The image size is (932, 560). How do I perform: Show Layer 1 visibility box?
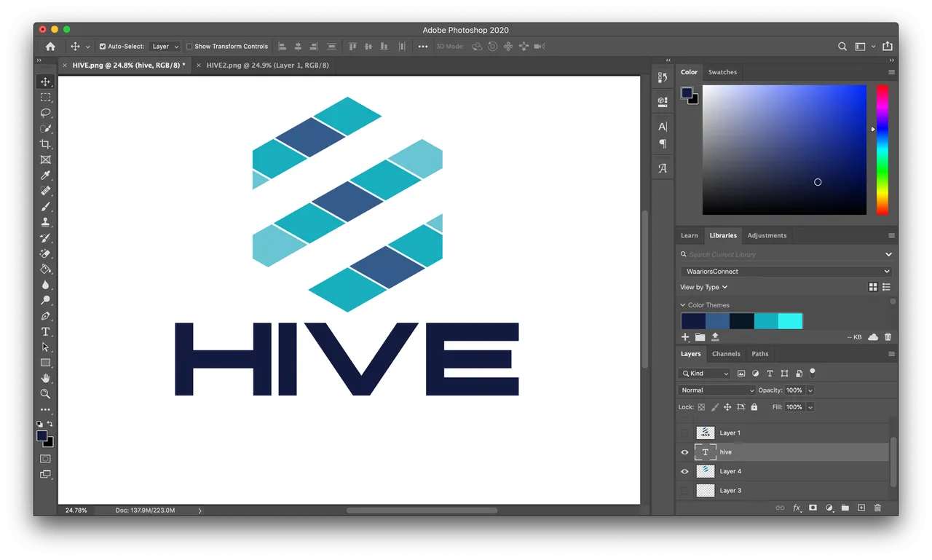pyautogui.click(x=684, y=433)
